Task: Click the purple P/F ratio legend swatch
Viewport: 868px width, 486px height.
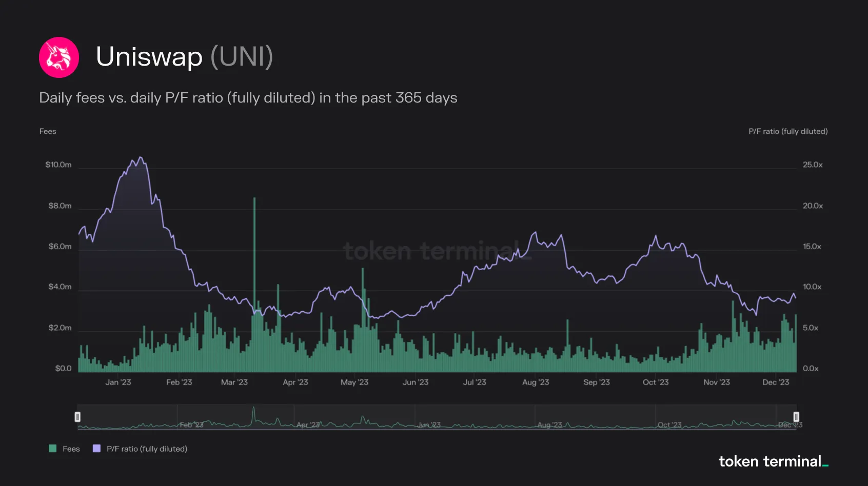Action: [96, 449]
